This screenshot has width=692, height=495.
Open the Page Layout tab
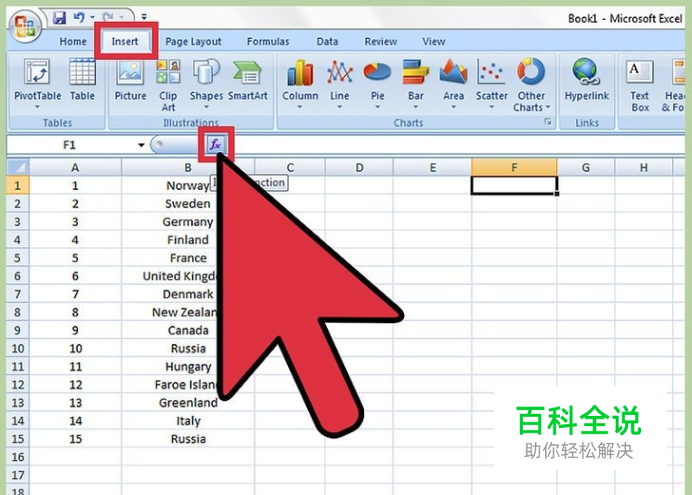pyautogui.click(x=193, y=41)
